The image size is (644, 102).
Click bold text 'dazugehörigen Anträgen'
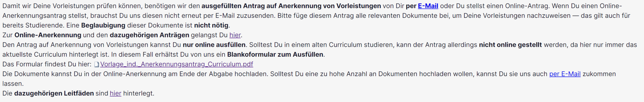coord(149,35)
